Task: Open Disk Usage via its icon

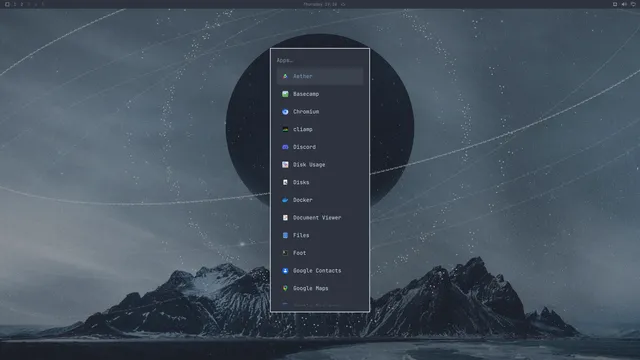Action: point(285,164)
